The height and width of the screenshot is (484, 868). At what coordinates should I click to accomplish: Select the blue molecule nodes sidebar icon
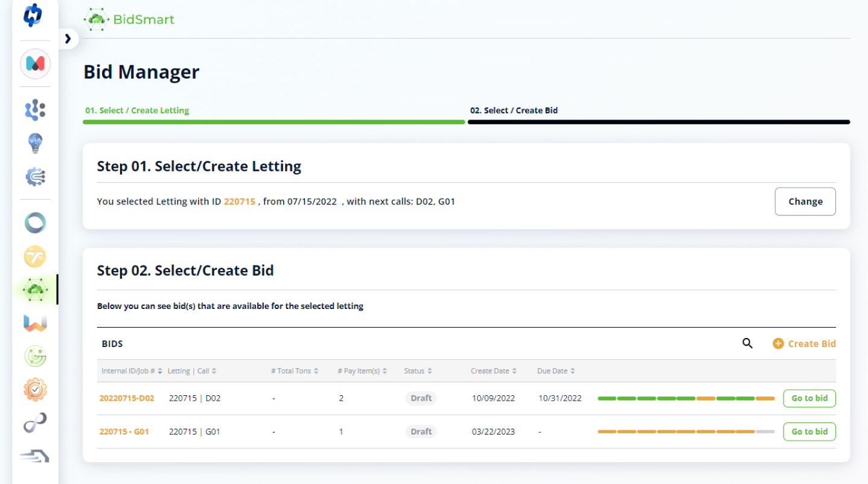[35, 110]
